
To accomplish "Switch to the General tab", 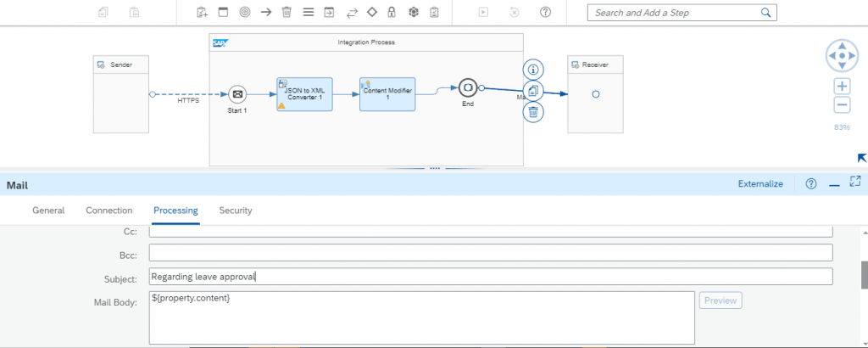I will coord(48,210).
